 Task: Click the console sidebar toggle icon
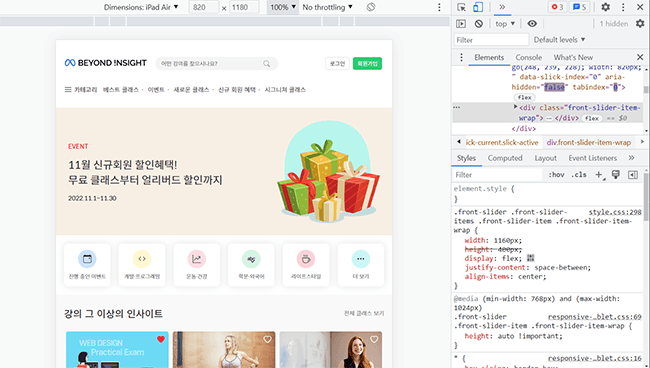(x=461, y=24)
